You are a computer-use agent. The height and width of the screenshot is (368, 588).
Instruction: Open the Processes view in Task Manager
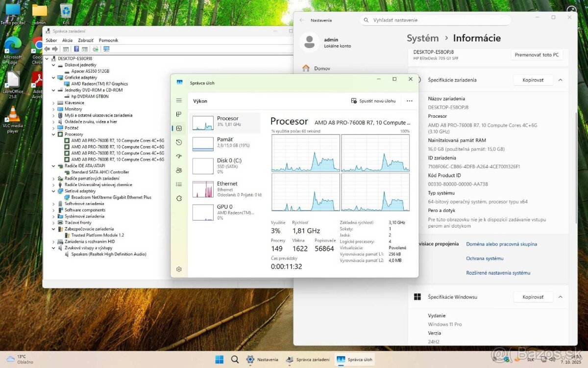[179, 114]
